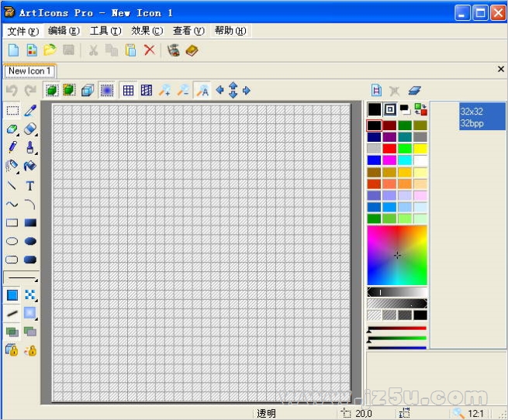The height and width of the screenshot is (420, 508).
Task: Shift image right with arrow icon
Action: 247,91
